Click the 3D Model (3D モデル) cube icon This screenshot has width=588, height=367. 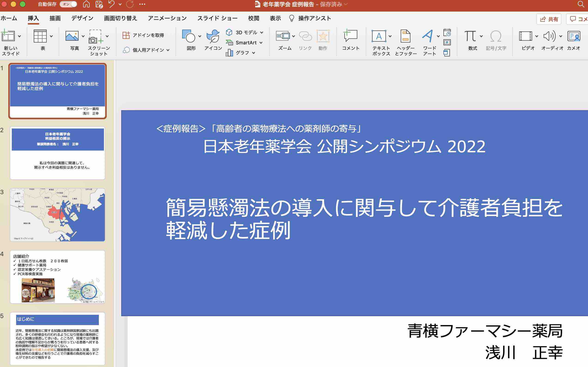[229, 32]
